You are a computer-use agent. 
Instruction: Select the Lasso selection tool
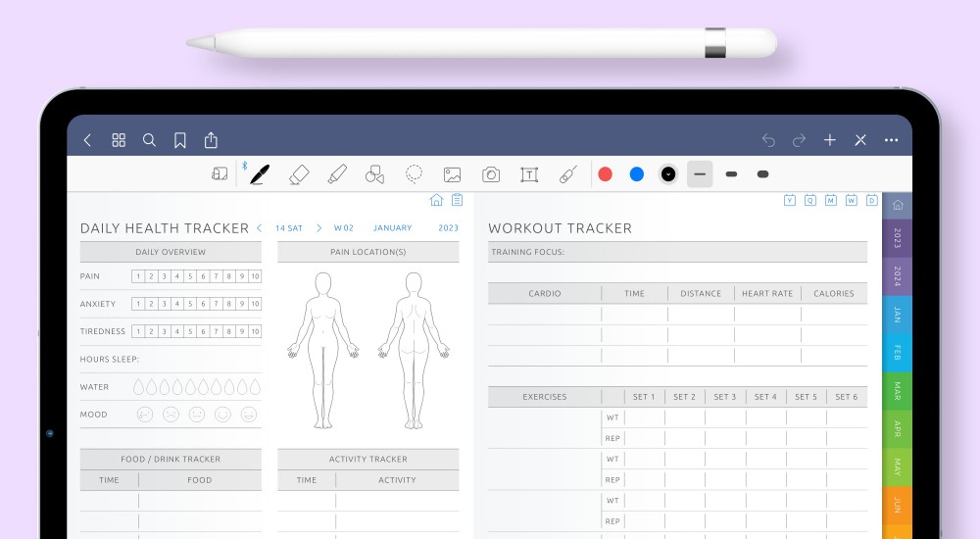tap(414, 173)
